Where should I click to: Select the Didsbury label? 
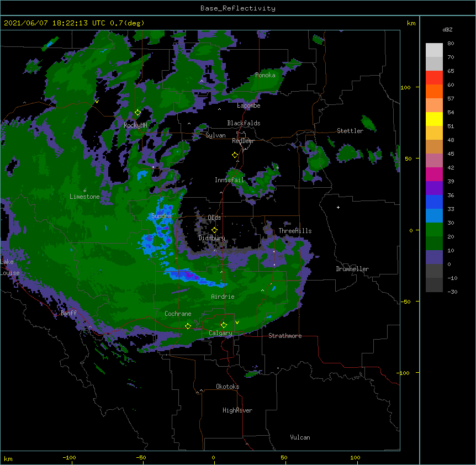(x=211, y=238)
